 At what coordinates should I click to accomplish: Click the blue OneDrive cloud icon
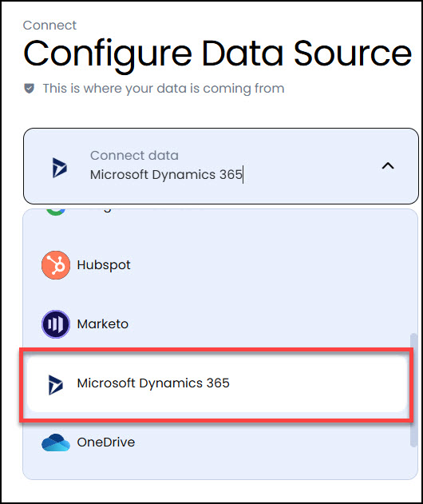click(x=56, y=442)
